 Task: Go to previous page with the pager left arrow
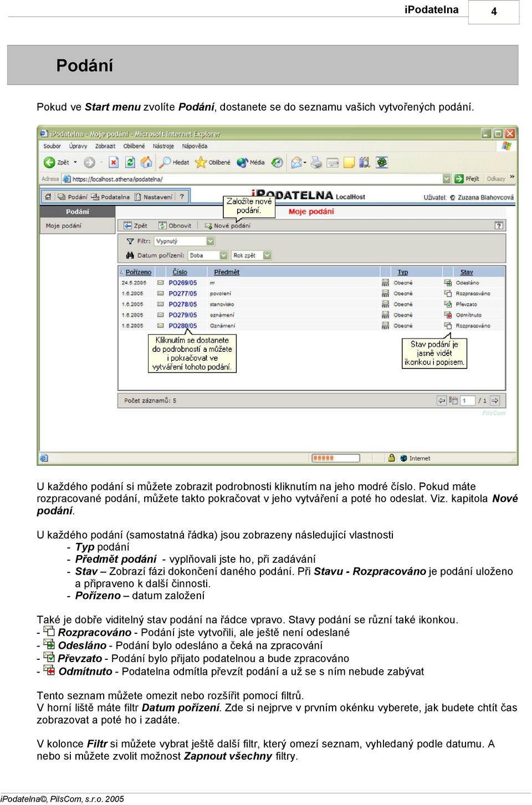pyautogui.click(x=442, y=400)
